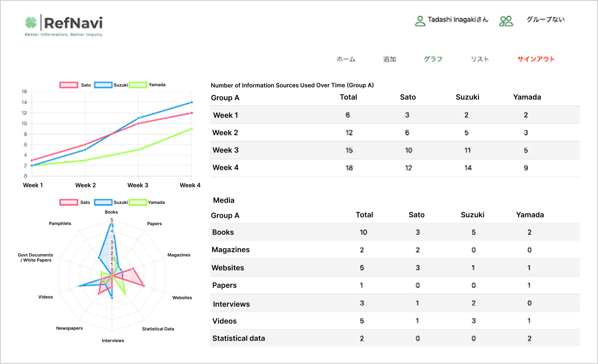Click the red サインアウト link
This screenshot has height=364, width=598.
pos(536,59)
